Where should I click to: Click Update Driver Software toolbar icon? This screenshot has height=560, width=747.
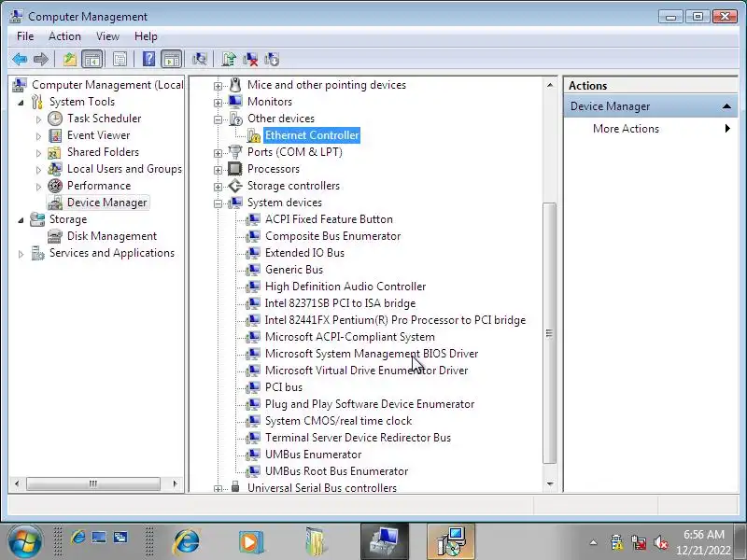click(x=229, y=60)
